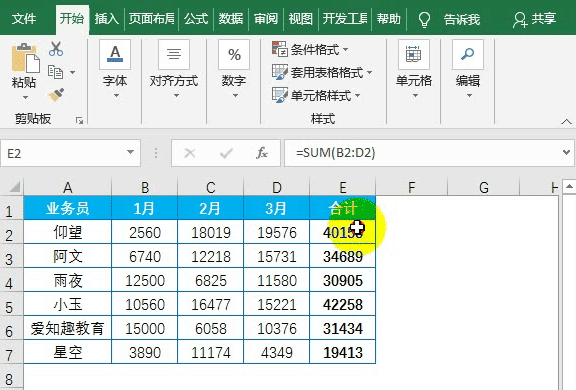The height and width of the screenshot is (390, 576).
Task: Open the Name Box dropdown arrow
Action: (130, 152)
